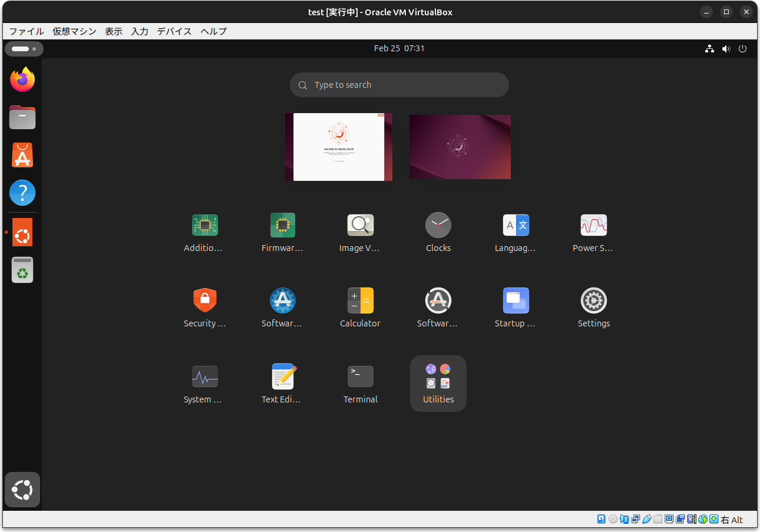Click the CPU virtualization indicator in VirtualBox status bar
The height and width of the screenshot is (532, 760).
(692, 519)
